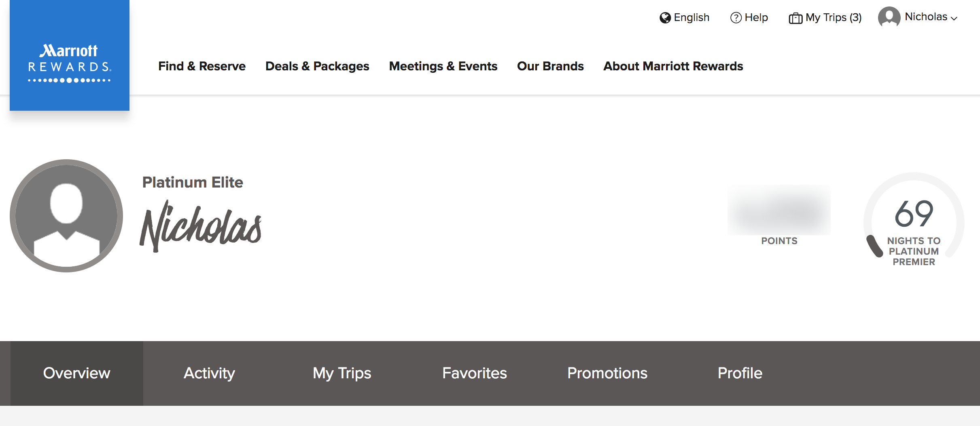
Task: Click the Help question mark icon
Action: coord(736,18)
